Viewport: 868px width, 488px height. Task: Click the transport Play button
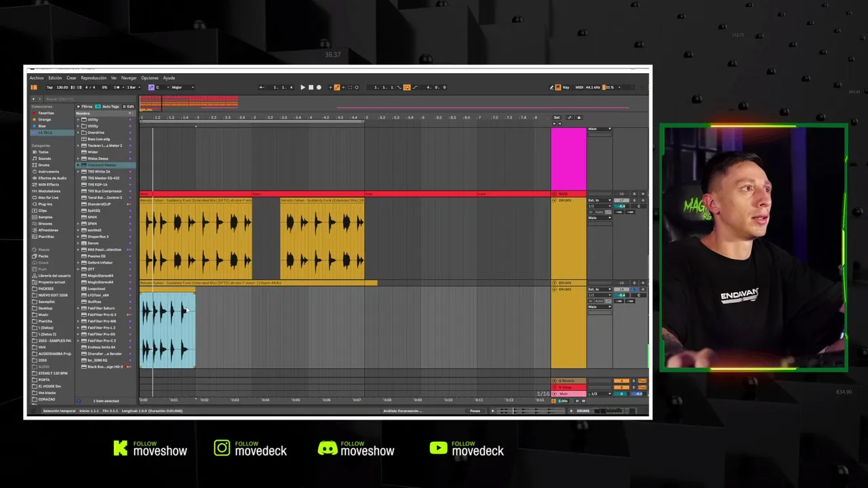302,87
